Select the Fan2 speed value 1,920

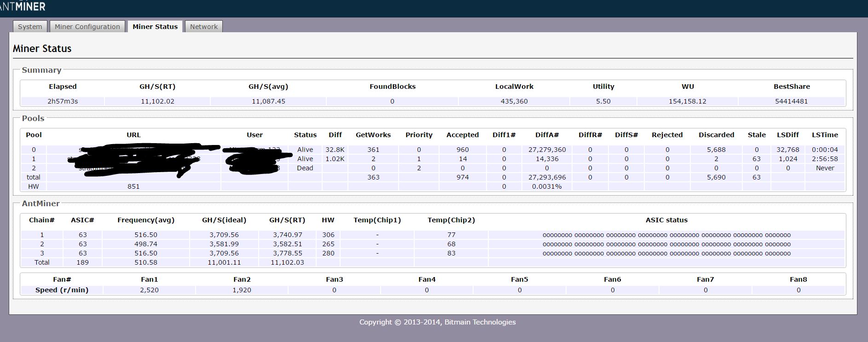[x=242, y=290]
